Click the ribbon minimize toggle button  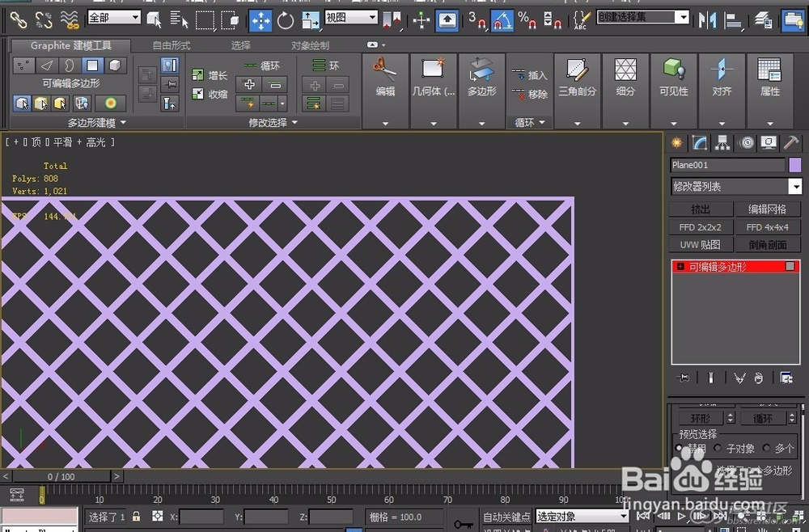click(x=372, y=44)
